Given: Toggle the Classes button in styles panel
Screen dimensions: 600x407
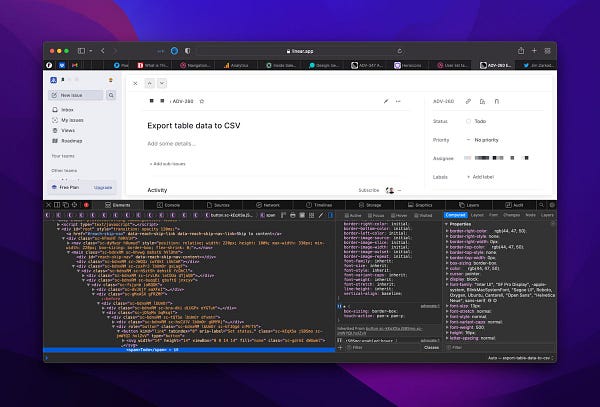Looking at the screenshot, I should [x=431, y=348].
